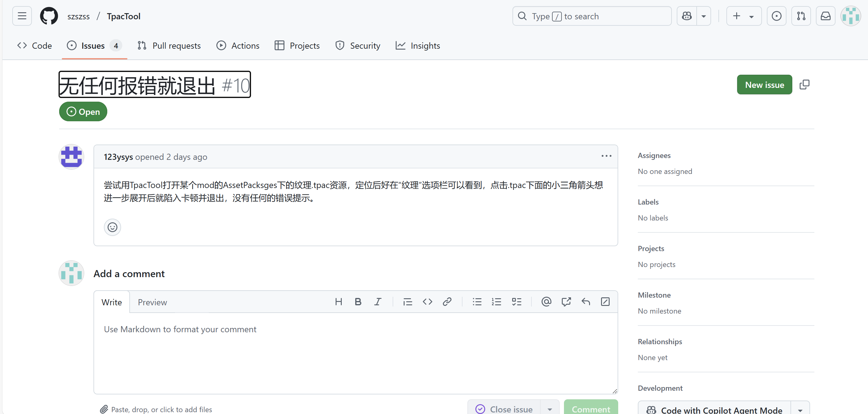Open the notifications inbox icon
The width and height of the screenshot is (868, 414).
(x=825, y=16)
